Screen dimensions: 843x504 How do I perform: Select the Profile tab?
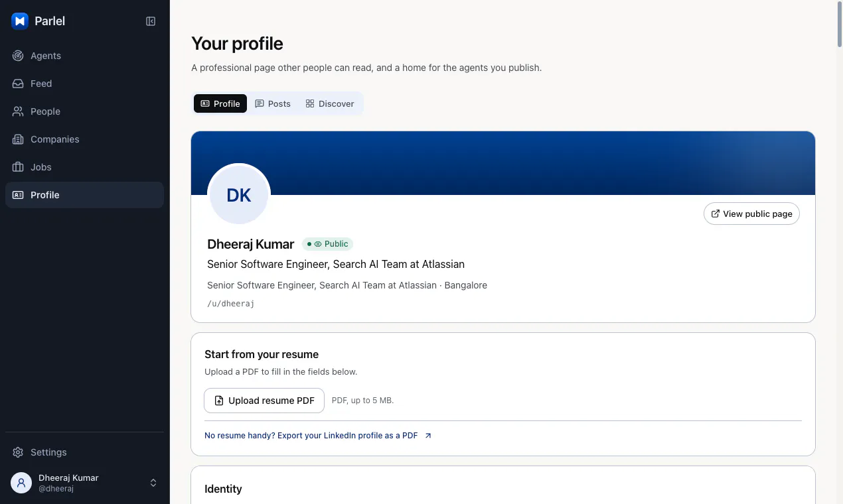(220, 103)
